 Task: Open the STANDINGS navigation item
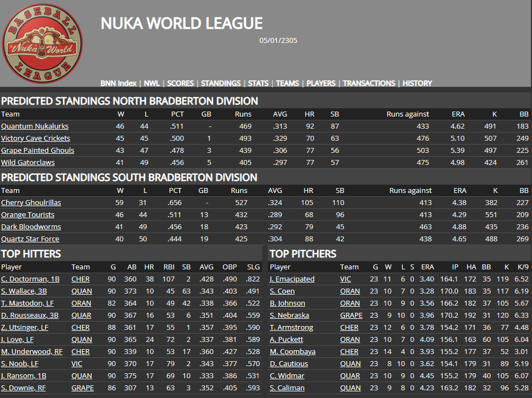(220, 84)
